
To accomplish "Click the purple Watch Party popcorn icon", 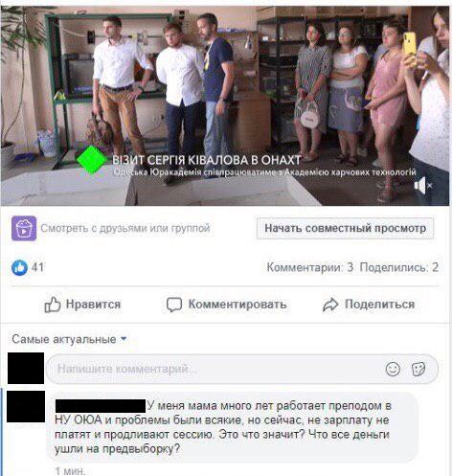I will 24,228.
